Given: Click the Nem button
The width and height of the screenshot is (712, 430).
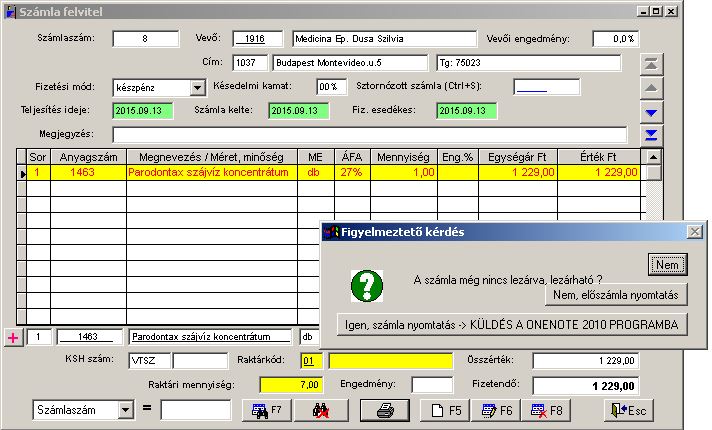Looking at the screenshot, I should click(x=667, y=265).
